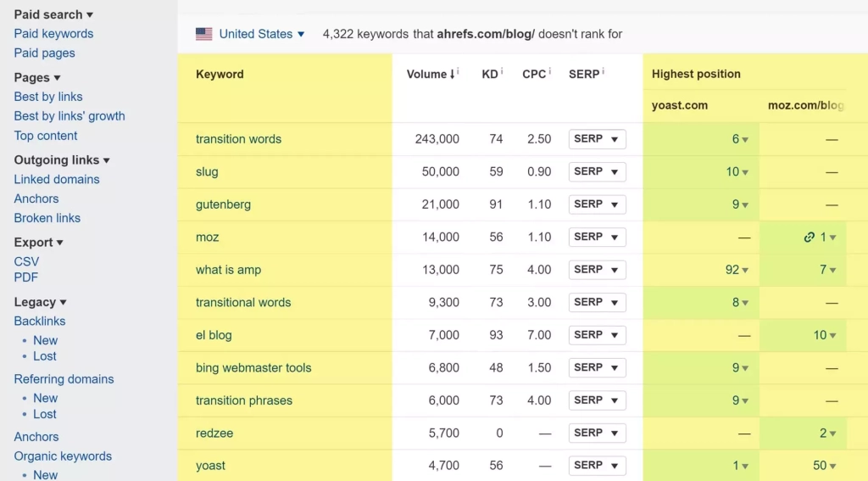
Task: Open New under Backlinks
Action: click(46, 341)
